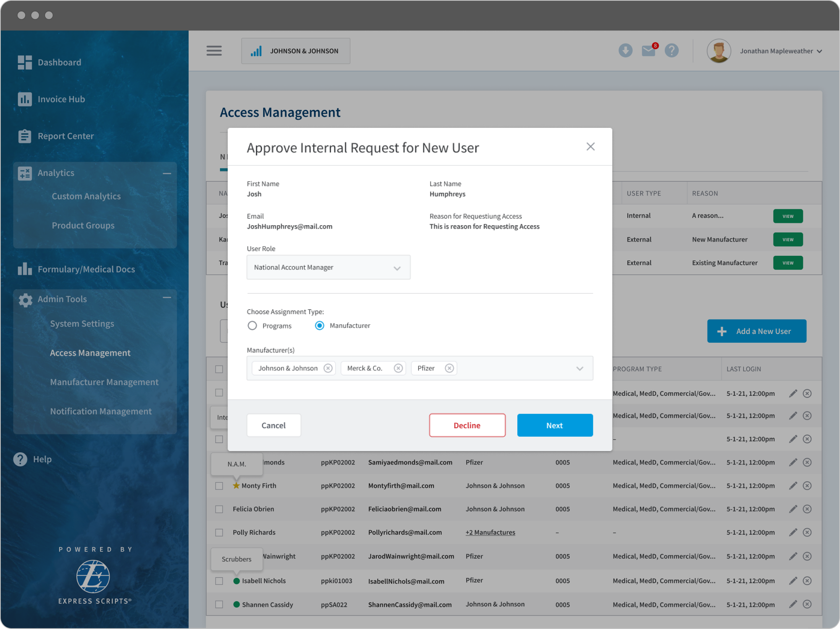Click the Montyfirth@mail.com email cell
Image resolution: width=840 pixels, height=629 pixels.
401,486
